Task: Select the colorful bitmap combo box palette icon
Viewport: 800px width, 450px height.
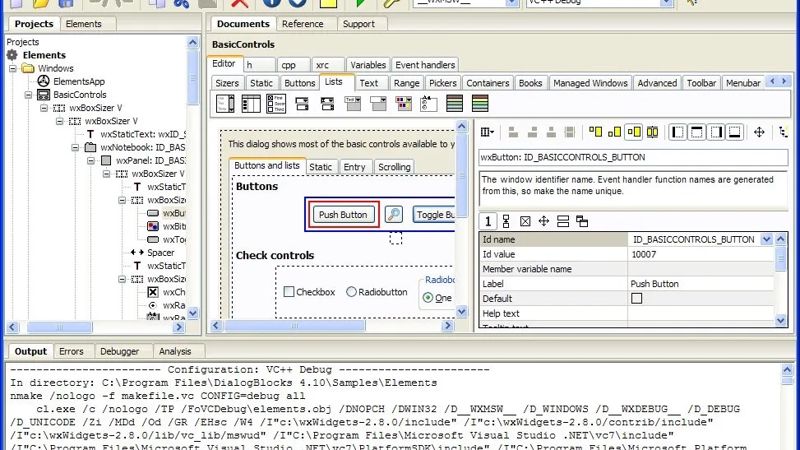Action: coord(403,104)
